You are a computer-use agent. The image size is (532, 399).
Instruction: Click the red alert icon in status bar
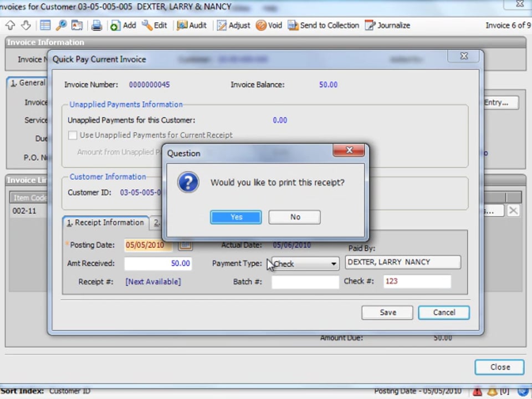pos(477,392)
